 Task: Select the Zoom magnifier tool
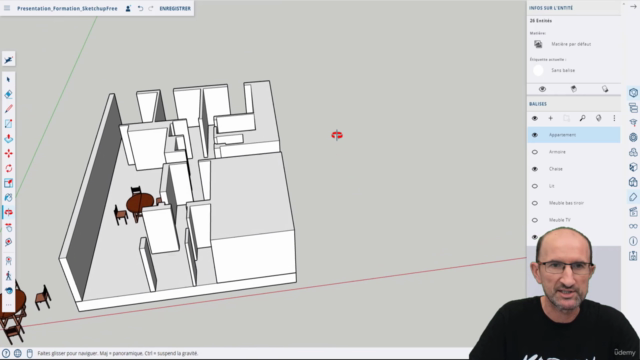[9, 242]
